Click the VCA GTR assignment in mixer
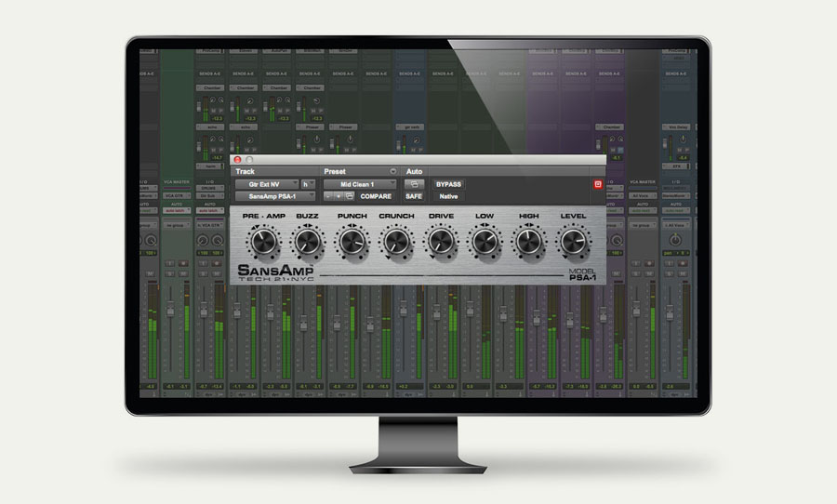This screenshot has width=837, height=504. coord(176,196)
